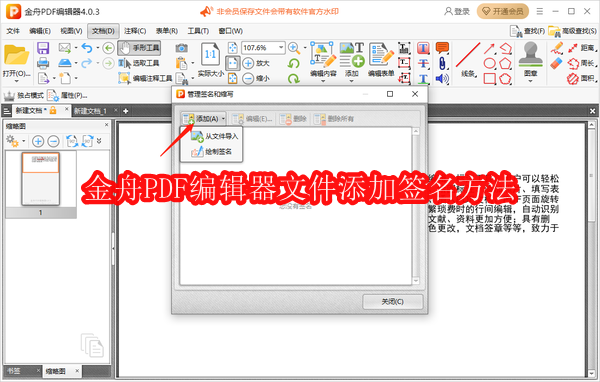Open the File (文件) menu

(13, 31)
